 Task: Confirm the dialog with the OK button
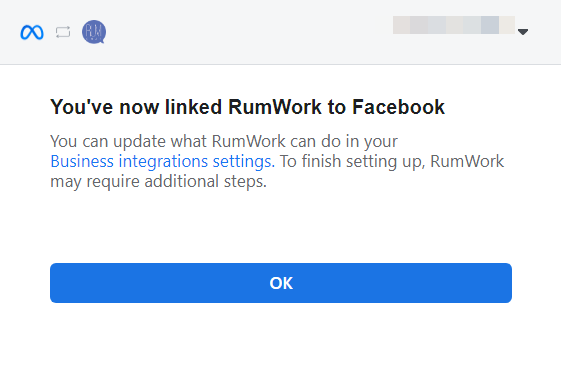click(x=281, y=283)
